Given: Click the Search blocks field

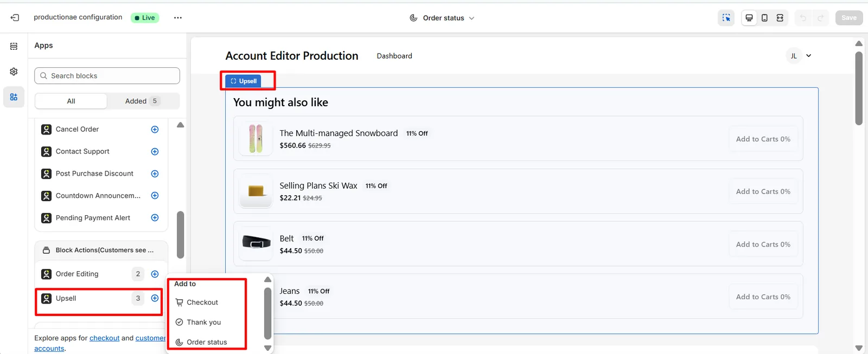Looking at the screenshot, I should click(x=107, y=76).
